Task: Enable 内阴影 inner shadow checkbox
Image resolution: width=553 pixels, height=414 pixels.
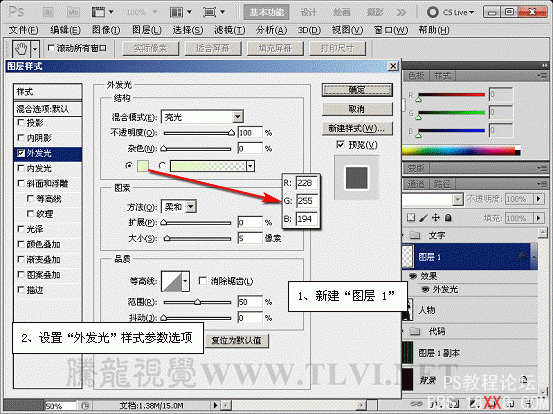Action: click(x=21, y=138)
